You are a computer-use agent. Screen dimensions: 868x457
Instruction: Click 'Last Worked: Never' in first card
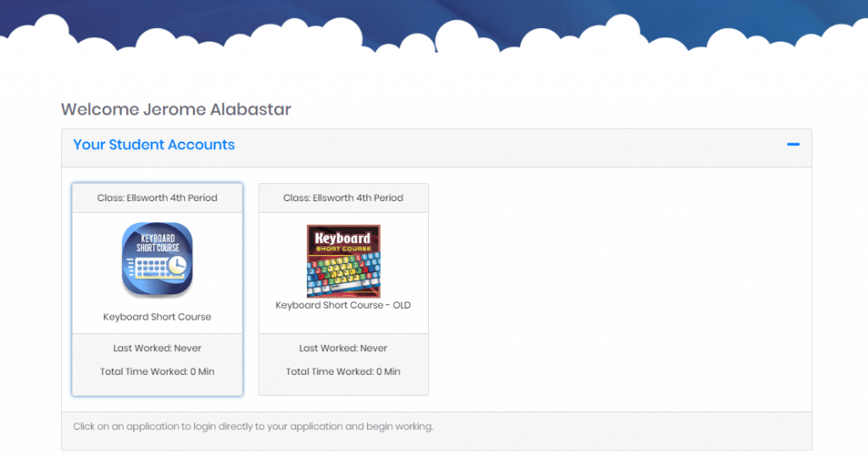157,348
